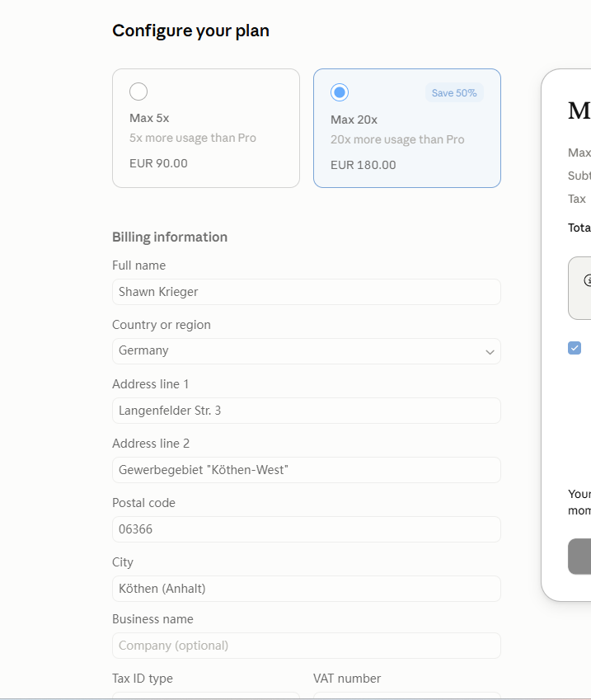Image resolution: width=591 pixels, height=700 pixels.
Task: Uncheck the blue checkbox in summary panel
Action: (575, 348)
